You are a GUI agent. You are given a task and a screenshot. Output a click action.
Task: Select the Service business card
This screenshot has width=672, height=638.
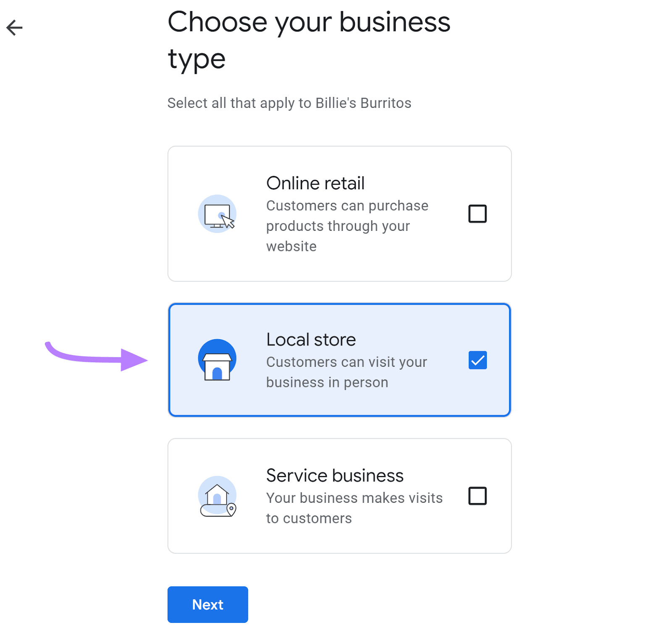tap(339, 496)
